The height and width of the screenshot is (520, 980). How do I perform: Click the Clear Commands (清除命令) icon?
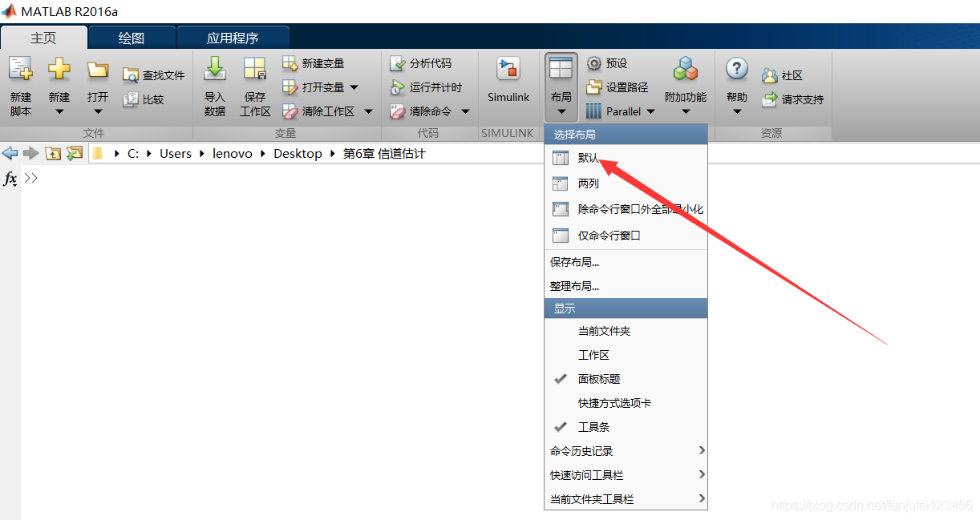pyautogui.click(x=398, y=111)
